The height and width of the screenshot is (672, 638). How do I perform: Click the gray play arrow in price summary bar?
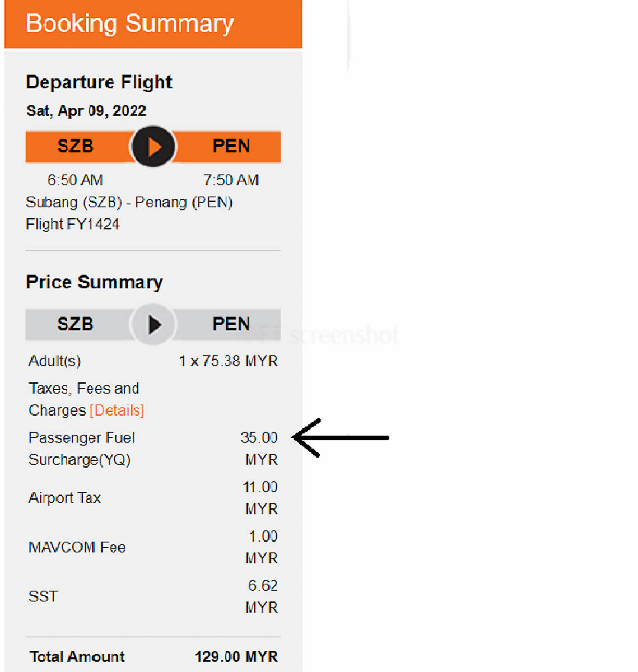[x=153, y=324]
